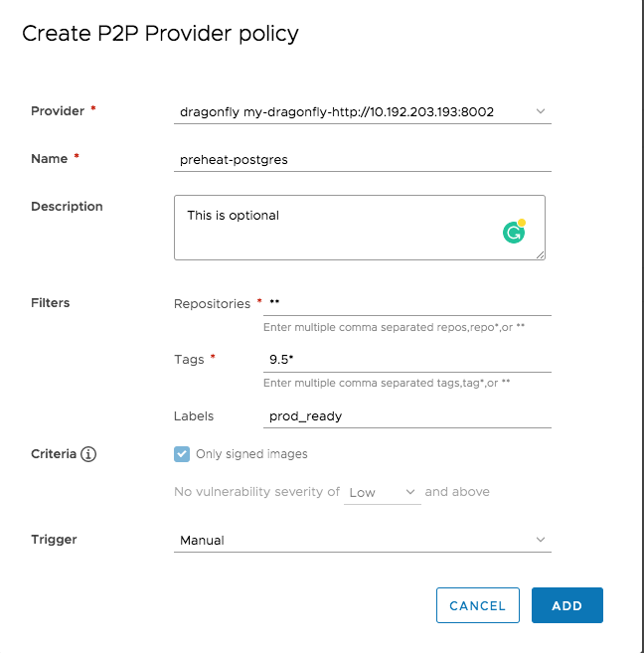This screenshot has height=653, width=644.
Task: Click the Provider dropdown chevron arrow
Action: pyautogui.click(x=541, y=112)
